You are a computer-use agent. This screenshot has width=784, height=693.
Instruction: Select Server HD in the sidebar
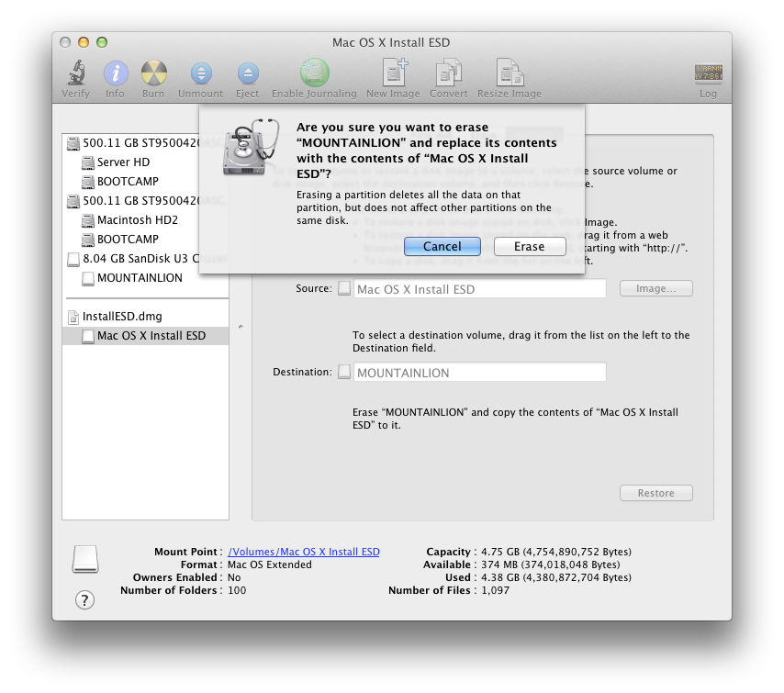tap(123, 162)
